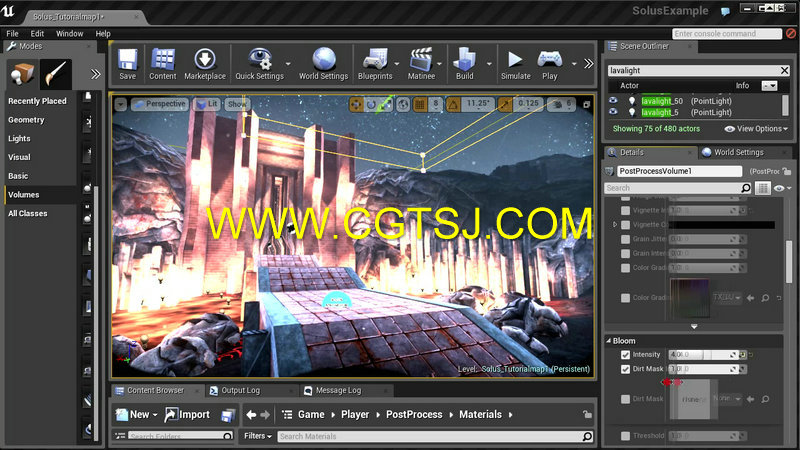Select Paint mode brush icon
This screenshot has width=800, height=450.
(55, 74)
